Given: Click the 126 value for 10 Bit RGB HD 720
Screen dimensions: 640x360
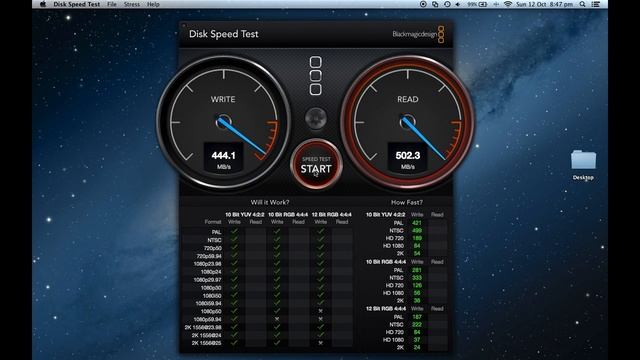Looking at the screenshot, I should click(x=417, y=285).
